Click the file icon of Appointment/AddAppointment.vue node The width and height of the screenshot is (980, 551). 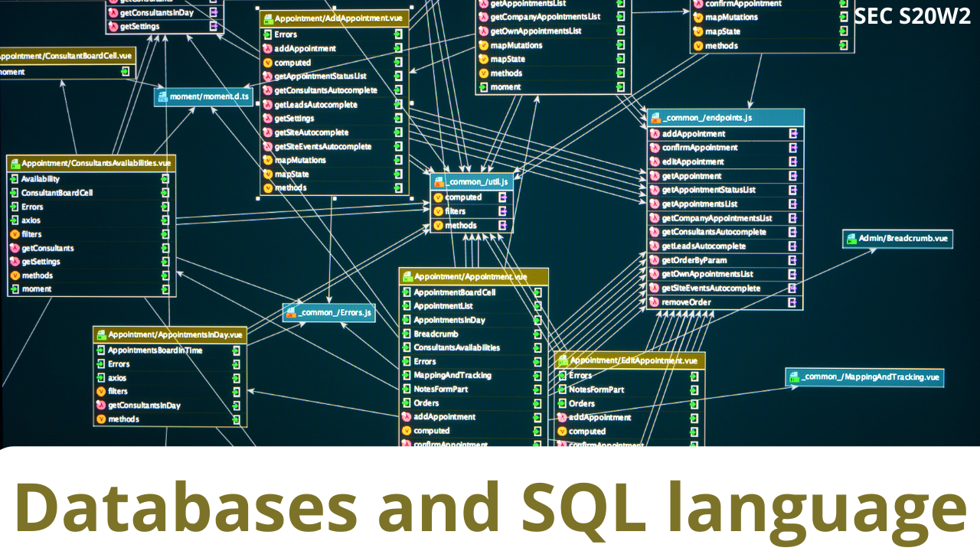(x=268, y=19)
